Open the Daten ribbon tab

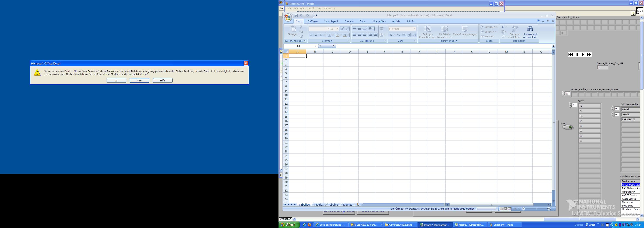[x=363, y=21]
